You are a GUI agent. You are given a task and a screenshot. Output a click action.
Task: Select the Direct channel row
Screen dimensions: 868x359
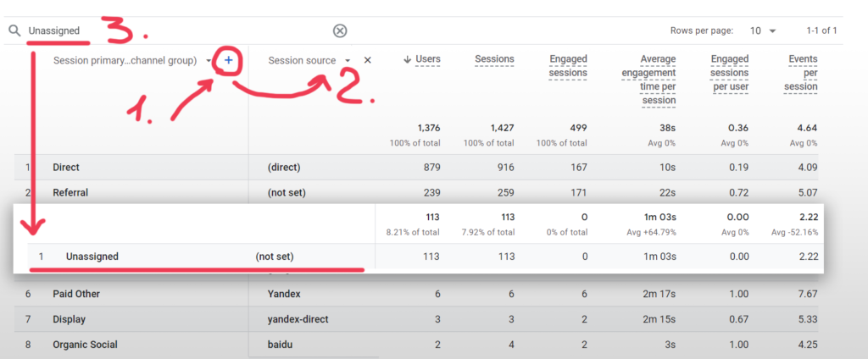pyautogui.click(x=66, y=168)
